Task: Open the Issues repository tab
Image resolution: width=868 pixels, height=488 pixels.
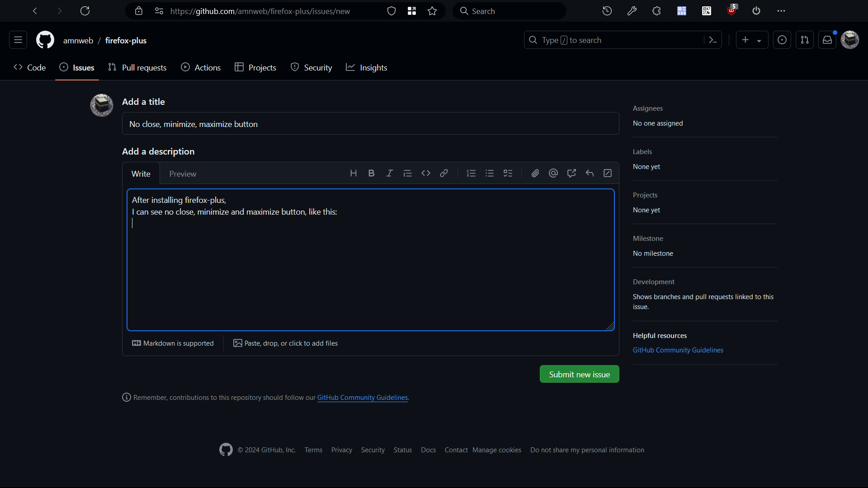Action: (x=77, y=67)
